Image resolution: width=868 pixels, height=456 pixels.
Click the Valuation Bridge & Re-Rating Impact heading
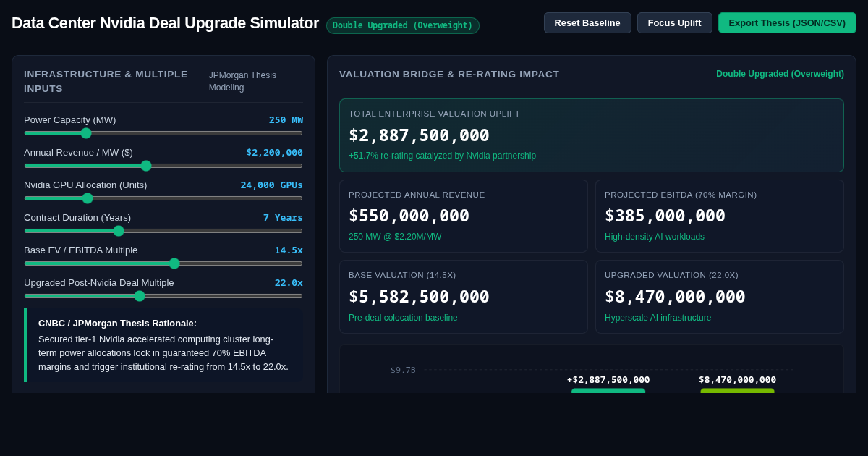pyautogui.click(x=449, y=74)
